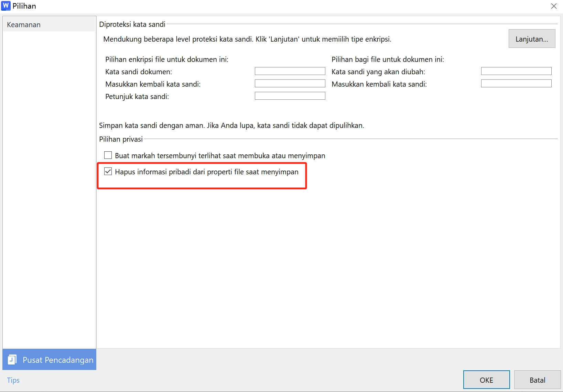Click the 'Diproteksi kata sandi' section header

point(132,24)
